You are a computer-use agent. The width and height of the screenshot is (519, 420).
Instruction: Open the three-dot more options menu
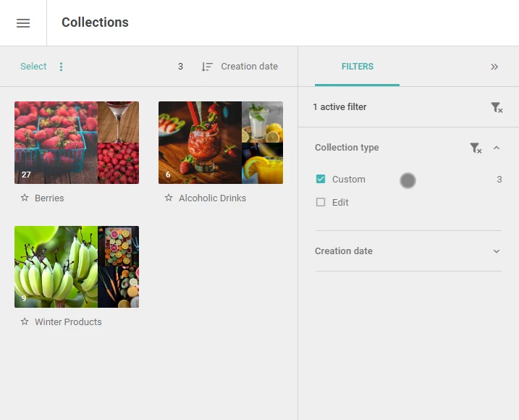[x=61, y=67]
